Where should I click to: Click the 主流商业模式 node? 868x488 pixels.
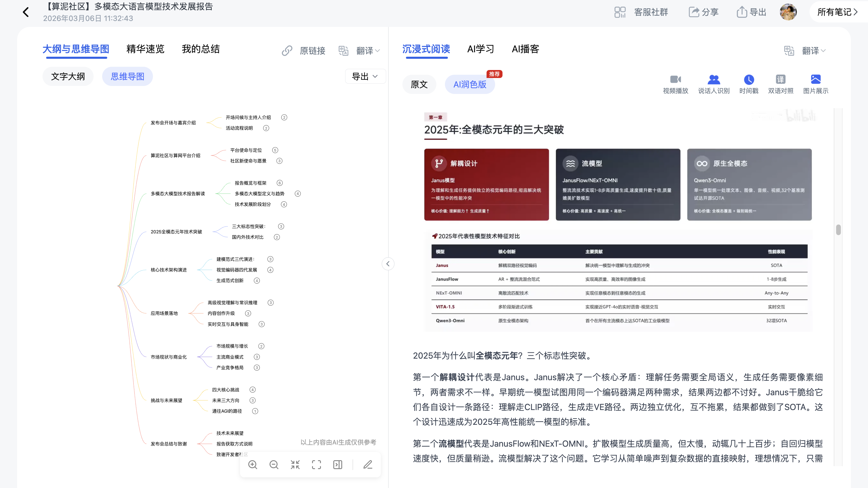230,357
